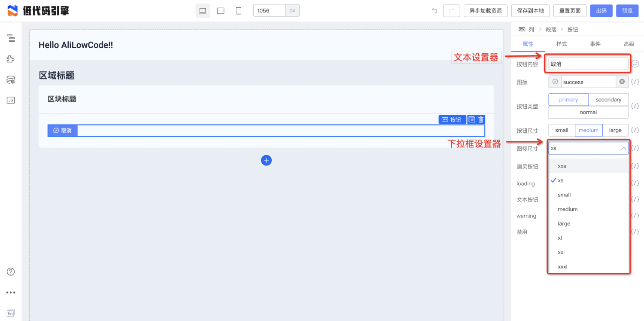644x321 pixels.
Task: Click the 按钮 component tag label
Action: point(452,119)
